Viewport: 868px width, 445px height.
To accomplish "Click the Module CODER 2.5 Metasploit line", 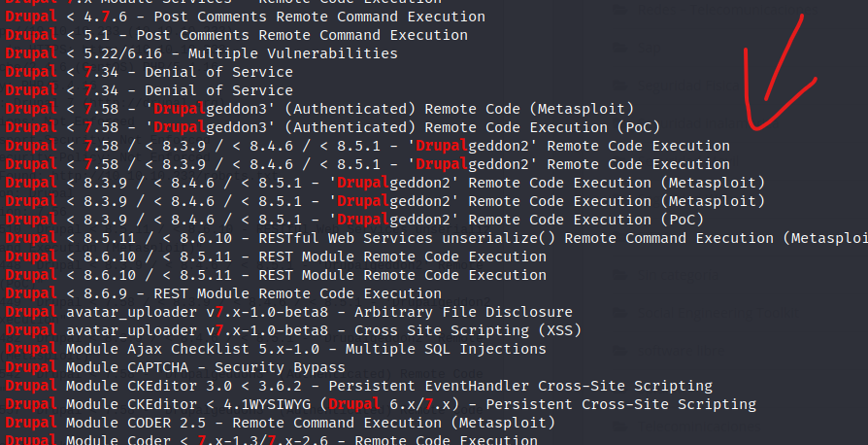I will pos(280,423).
